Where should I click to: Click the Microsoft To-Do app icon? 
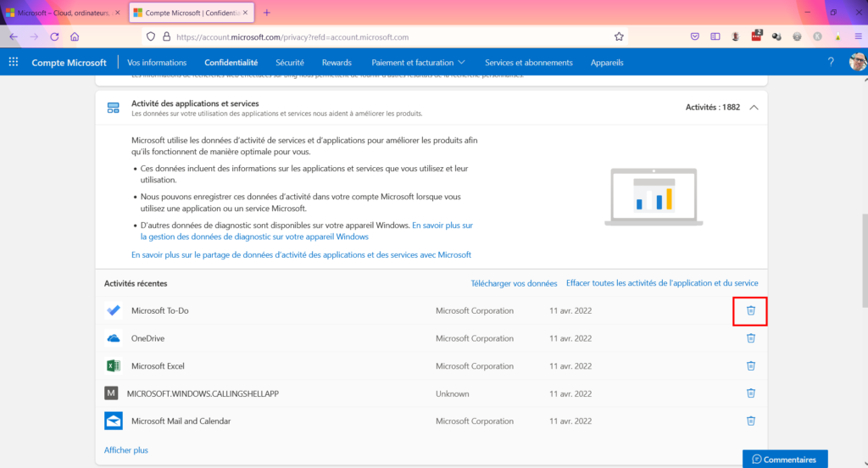114,310
